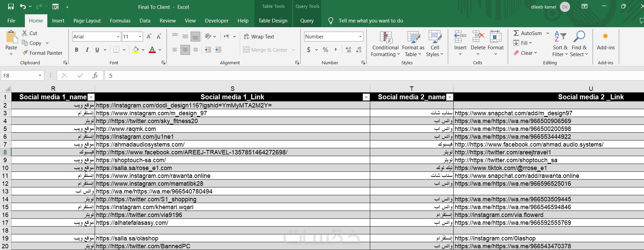Expand the Fill Color dropdown arrow
Viewport: 644px width, 250px height.
click(x=143, y=50)
